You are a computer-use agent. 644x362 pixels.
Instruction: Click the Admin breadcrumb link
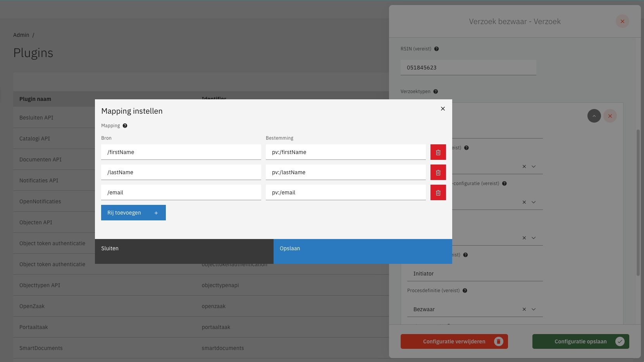click(21, 35)
